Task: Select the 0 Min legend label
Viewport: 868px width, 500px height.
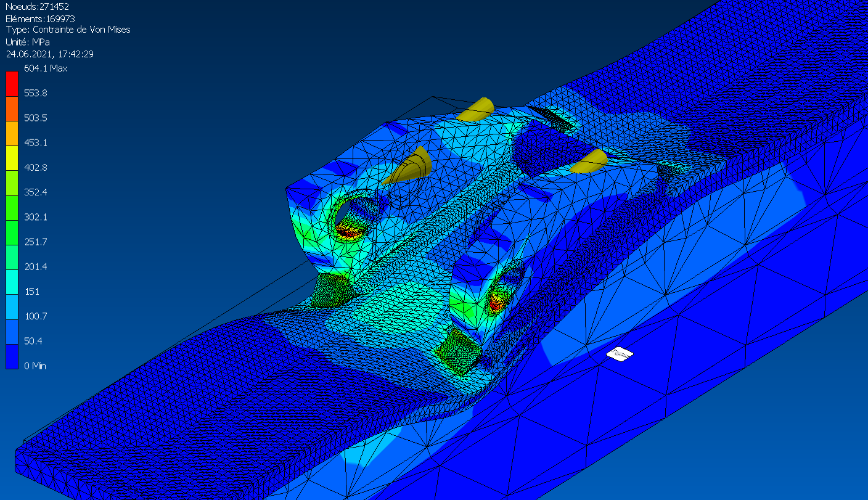Action: [x=35, y=366]
